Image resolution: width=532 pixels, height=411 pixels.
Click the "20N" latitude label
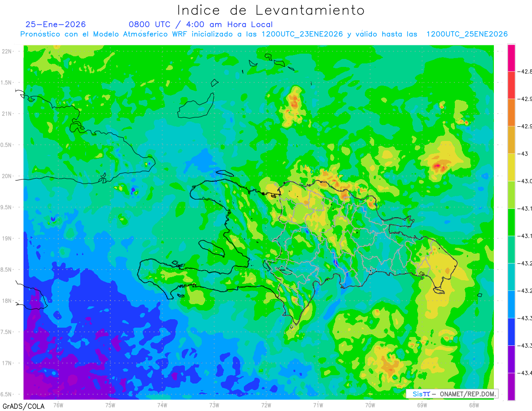tap(8, 176)
